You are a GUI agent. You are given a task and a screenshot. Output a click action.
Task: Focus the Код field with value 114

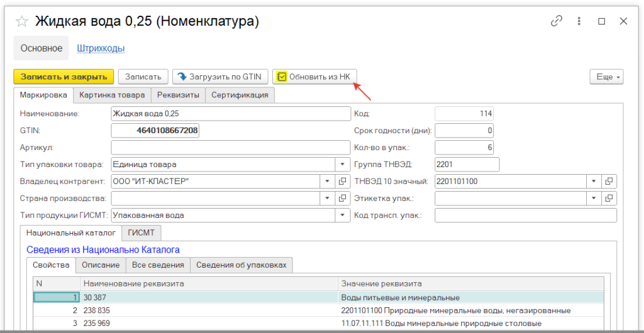[464, 114]
